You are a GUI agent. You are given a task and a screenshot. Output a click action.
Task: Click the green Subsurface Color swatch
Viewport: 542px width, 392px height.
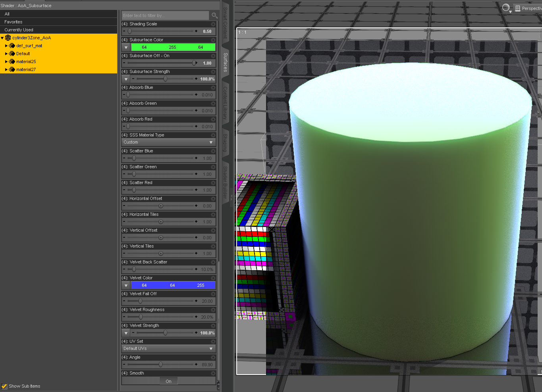click(x=173, y=47)
